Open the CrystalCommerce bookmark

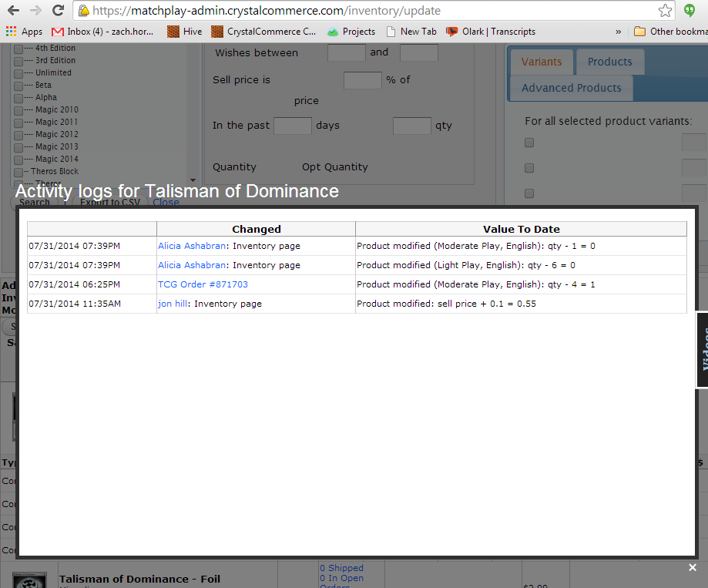(x=263, y=32)
